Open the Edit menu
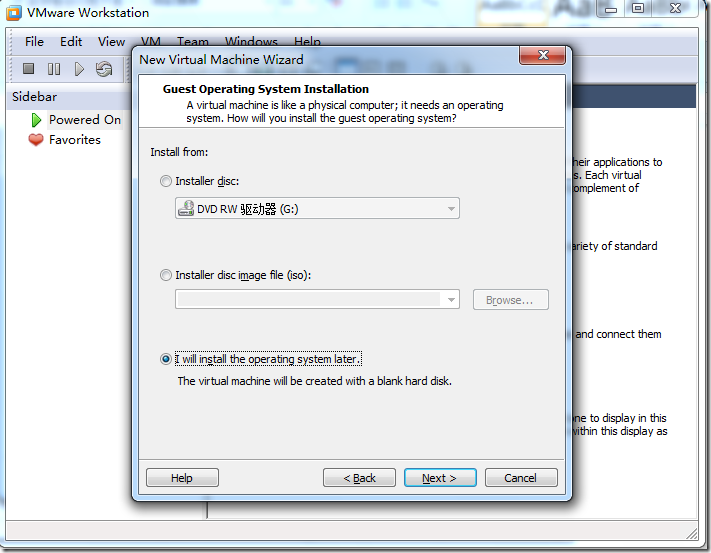The image size is (711, 553). (71, 42)
